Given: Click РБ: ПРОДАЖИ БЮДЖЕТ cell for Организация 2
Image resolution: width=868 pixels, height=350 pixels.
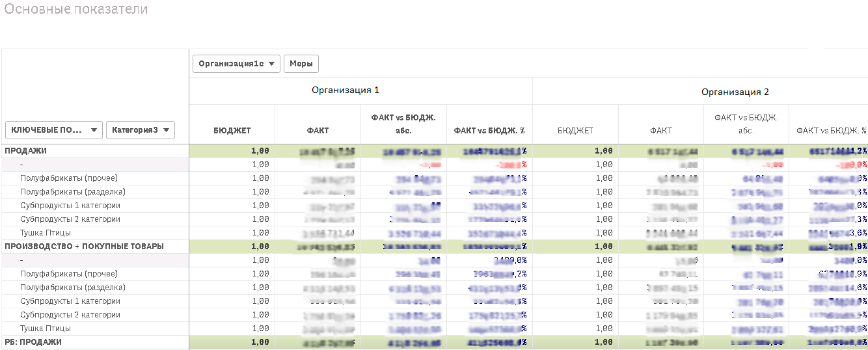Looking at the screenshot, I should click(x=576, y=342).
